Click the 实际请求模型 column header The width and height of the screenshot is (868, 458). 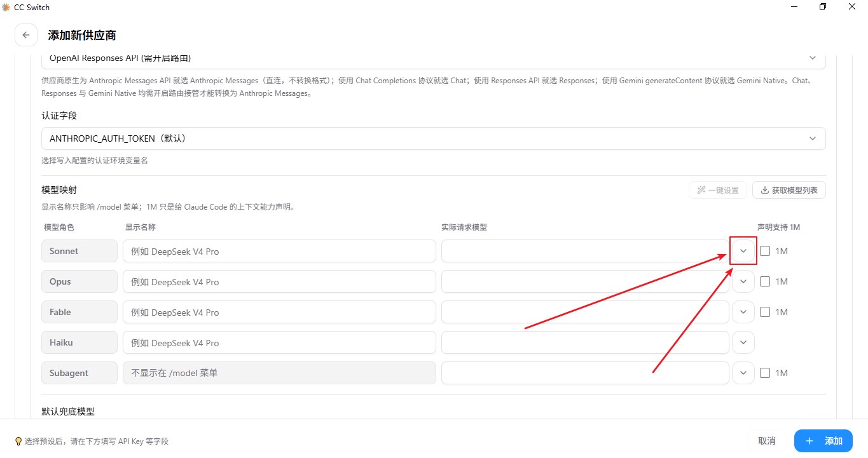[464, 227]
